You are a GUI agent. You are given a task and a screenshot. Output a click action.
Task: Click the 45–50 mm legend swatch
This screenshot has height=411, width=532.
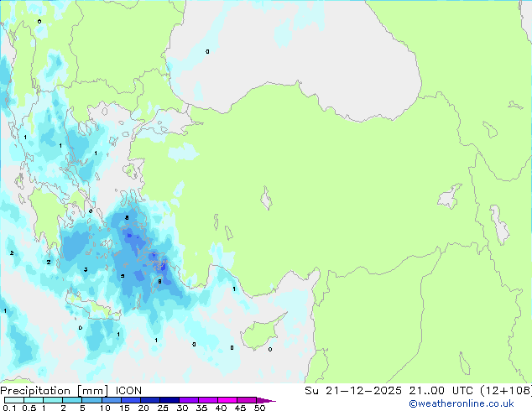tap(247, 400)
